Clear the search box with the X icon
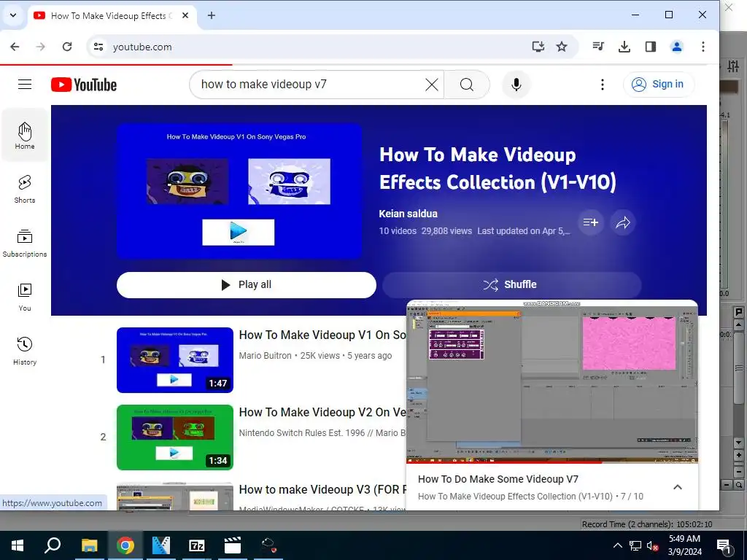 pos(432,85)
